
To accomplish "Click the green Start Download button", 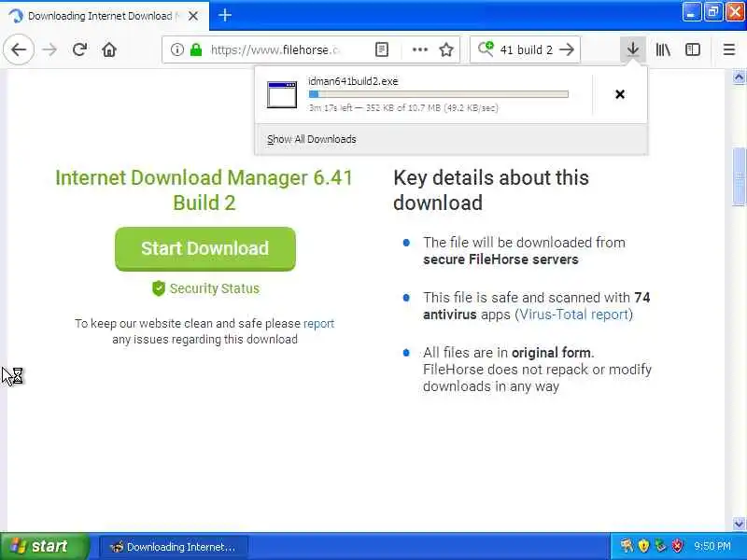I will (205, 249).
